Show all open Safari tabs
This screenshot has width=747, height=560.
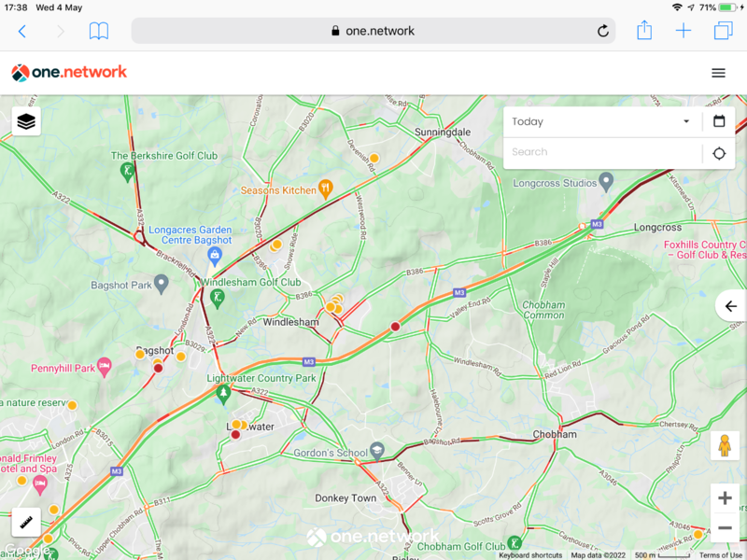[x=723, y=31]
